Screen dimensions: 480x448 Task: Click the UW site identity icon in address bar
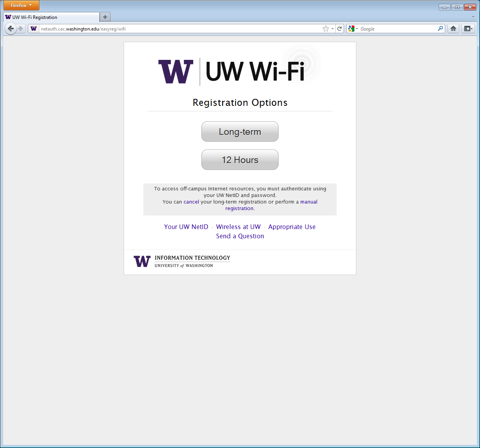pos(34,29)
